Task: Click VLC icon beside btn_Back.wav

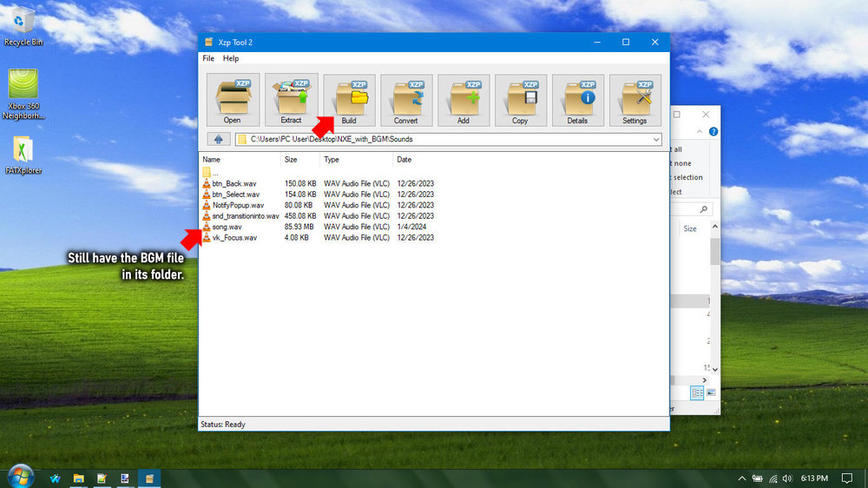Action: pyautogui.click(x=207, y=183)
